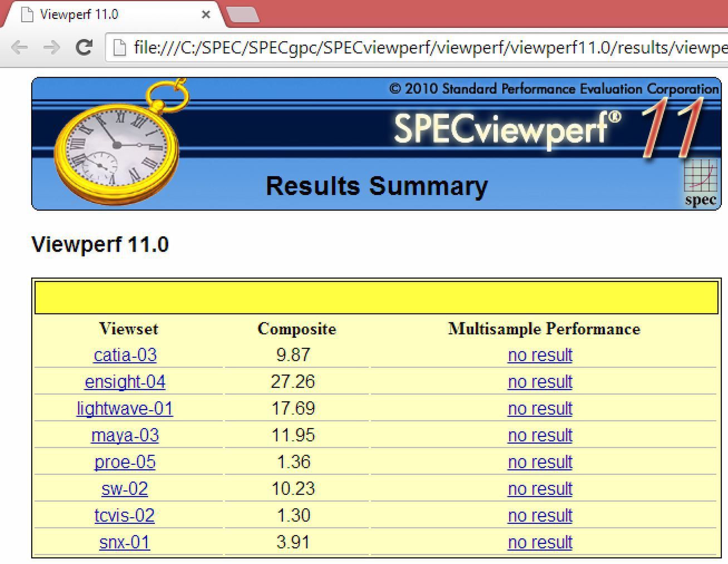The height and width of the screenshot is (564, 728).
Task: Click 'no result' link in maya-03 row
Action: pyautogui.click(x=540, y=435)
